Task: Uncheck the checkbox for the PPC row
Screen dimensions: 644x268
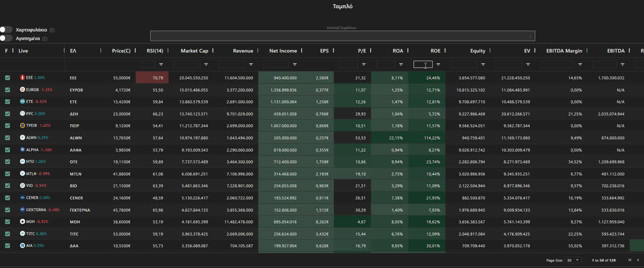Action: [x=8, y=114]
